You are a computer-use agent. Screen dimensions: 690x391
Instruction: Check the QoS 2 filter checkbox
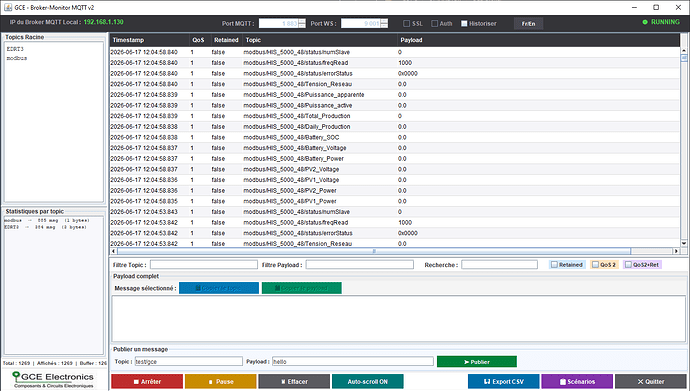click(595, 264)
